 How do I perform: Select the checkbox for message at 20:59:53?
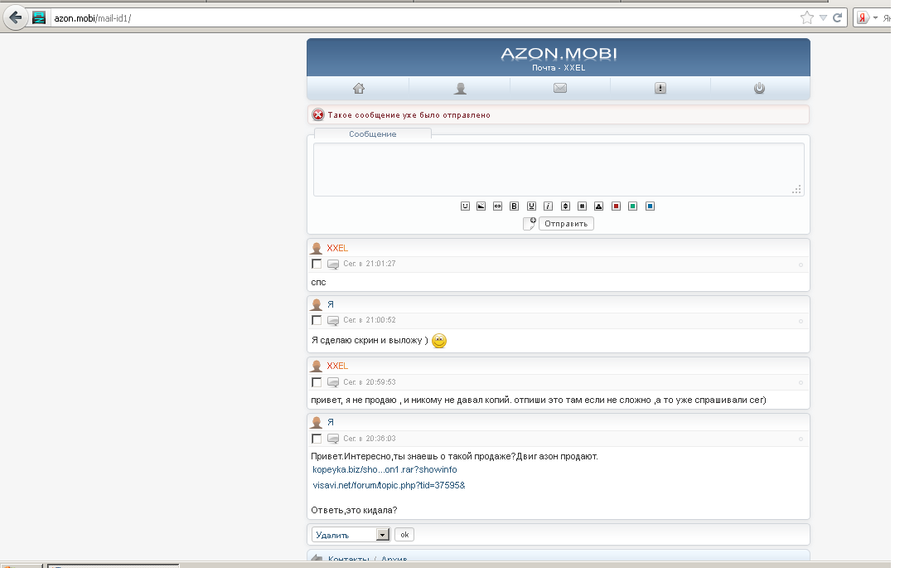[x=317, y=382]
